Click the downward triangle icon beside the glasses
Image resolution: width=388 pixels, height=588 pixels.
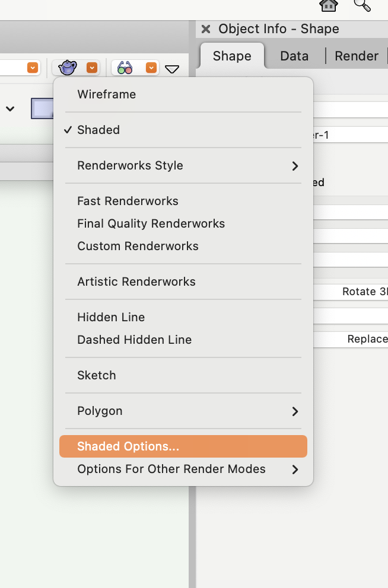(172, 69)
